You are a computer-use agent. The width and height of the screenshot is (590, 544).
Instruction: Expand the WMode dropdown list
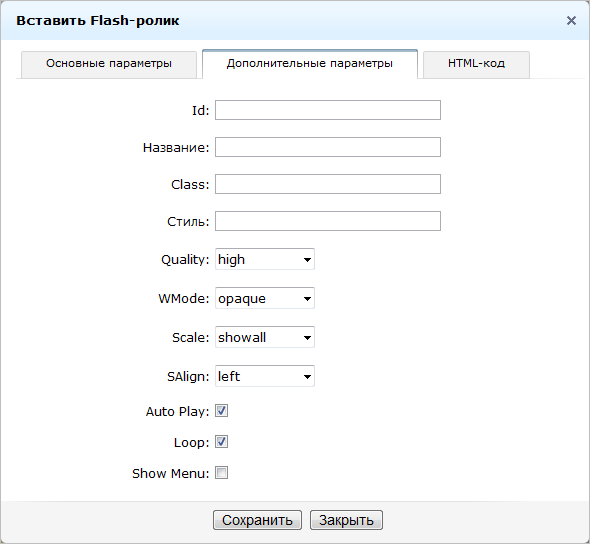(265, 298)
